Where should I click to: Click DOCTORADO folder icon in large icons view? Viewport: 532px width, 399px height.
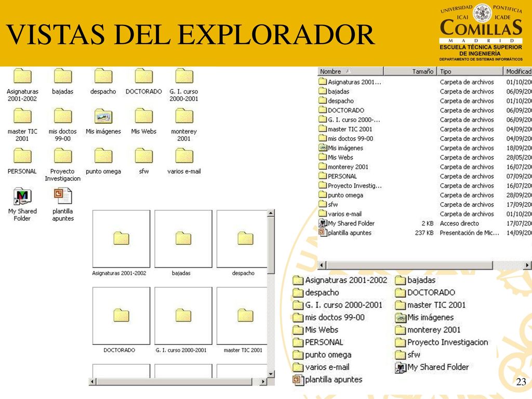click(143, 76)
